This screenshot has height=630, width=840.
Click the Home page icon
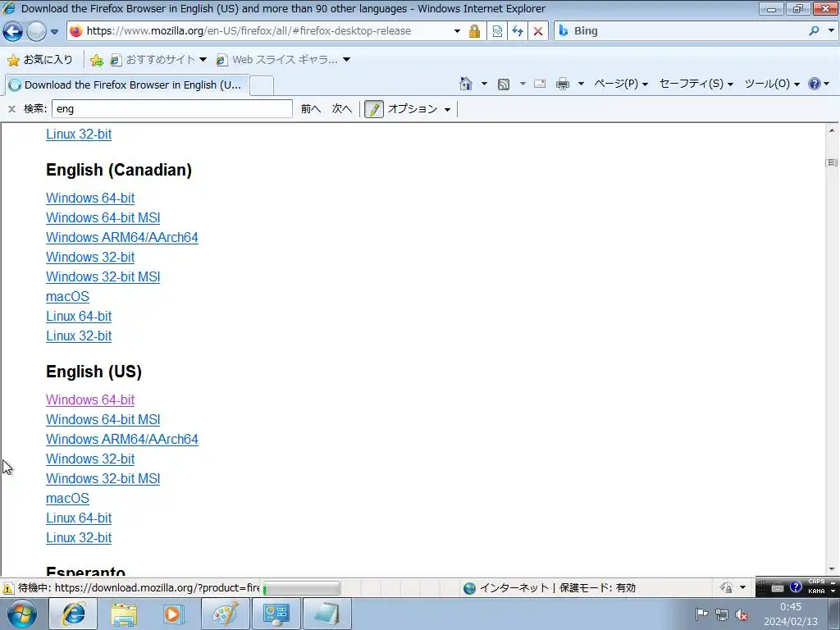[x=466, y=84]
